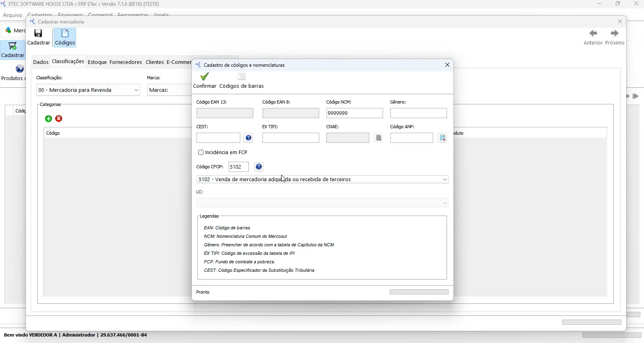Go to the Anterior record arrow
Screen dimensions: 644x343
pos(593,37)
